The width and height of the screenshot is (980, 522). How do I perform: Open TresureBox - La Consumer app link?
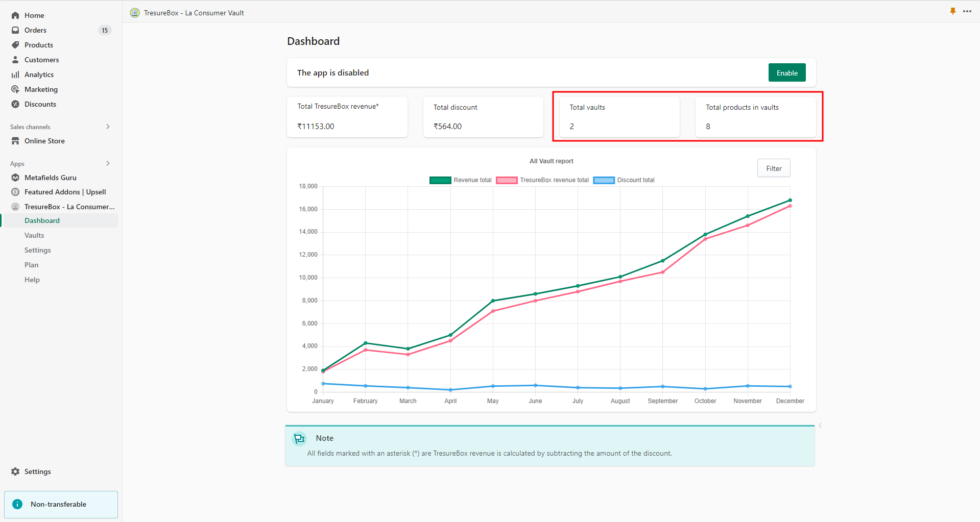click(x=69, y=207)
